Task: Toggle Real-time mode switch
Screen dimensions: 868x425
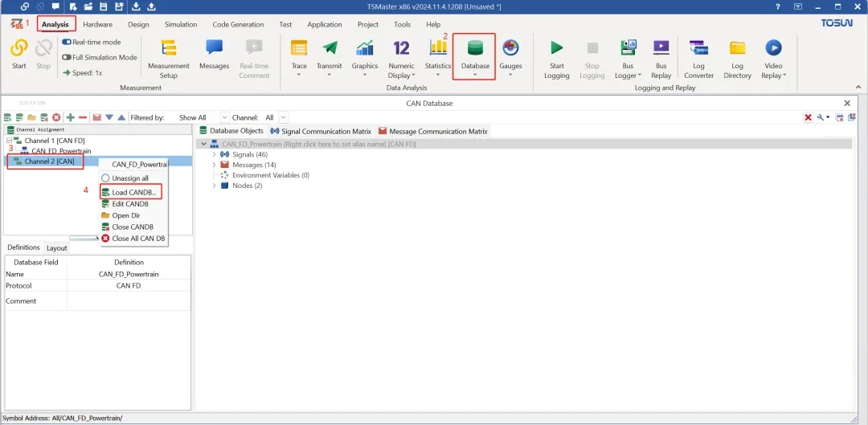Action: click(x=67, y=42)
